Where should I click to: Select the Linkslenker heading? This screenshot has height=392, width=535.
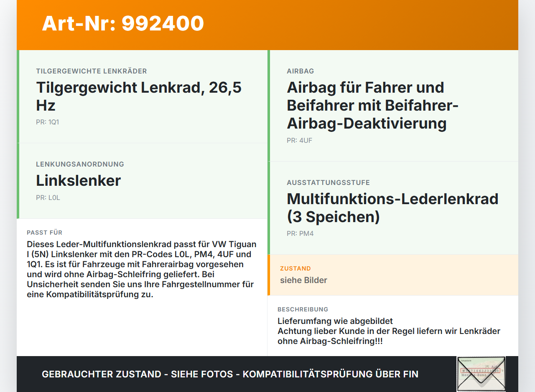(78, 180)
